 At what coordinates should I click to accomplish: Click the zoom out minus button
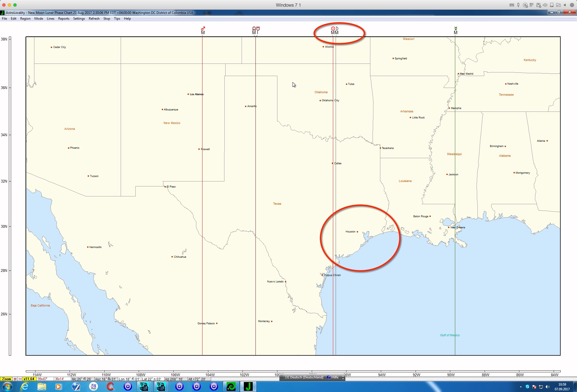[20, 379]
